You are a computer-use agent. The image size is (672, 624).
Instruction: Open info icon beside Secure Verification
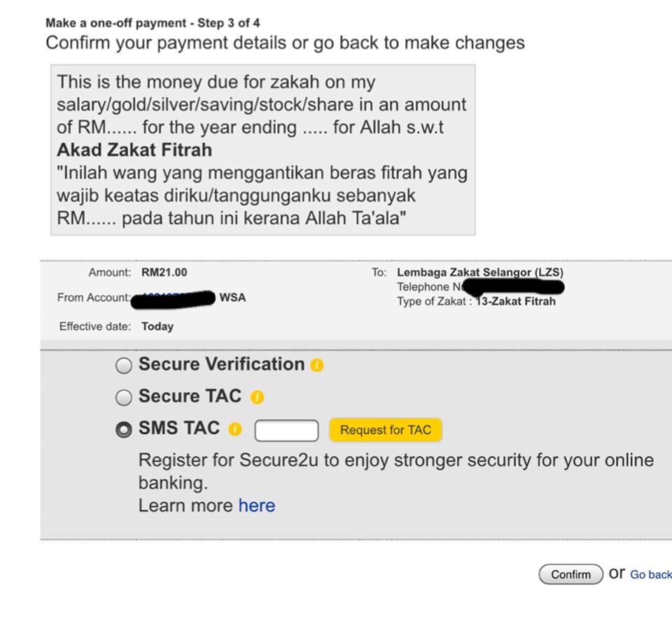(x=316, y=366)
